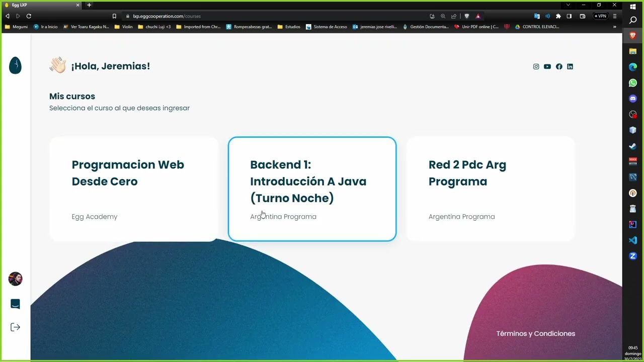Open IntelliJ IDEA from the taskbar
This screenshot has height=362, width=644.
tap(633, 224)
